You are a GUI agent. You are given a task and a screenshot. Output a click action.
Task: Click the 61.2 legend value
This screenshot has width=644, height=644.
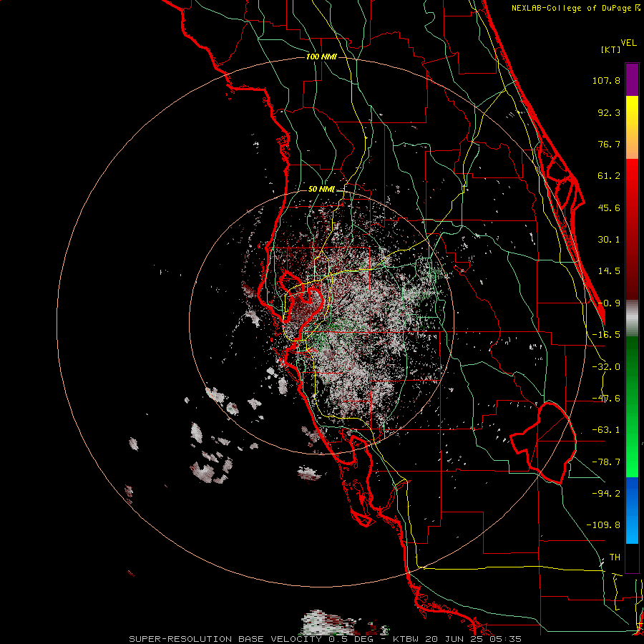(609, 176)
